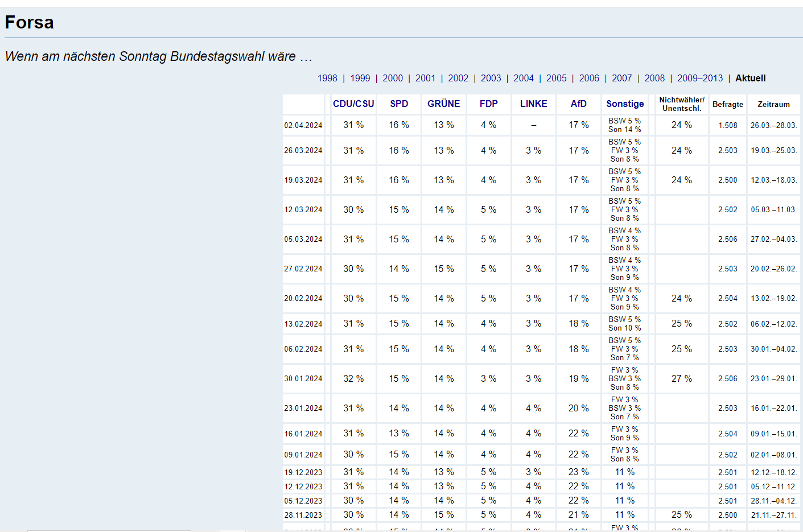Select the date cell 23.01.2024
Viewport: 803px width, 532px height.
(x=303, y=408)
